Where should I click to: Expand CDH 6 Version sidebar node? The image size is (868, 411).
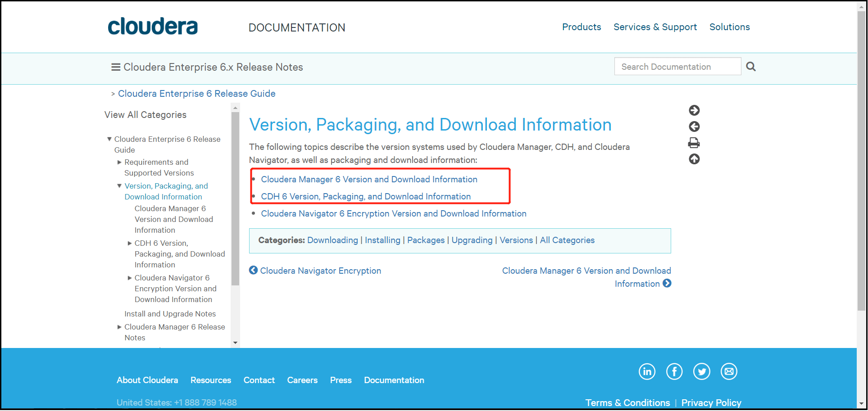[x=130, y=243]
